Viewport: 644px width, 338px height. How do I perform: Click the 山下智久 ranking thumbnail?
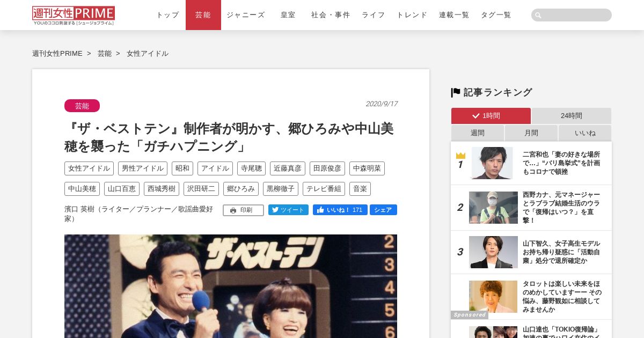493,252
